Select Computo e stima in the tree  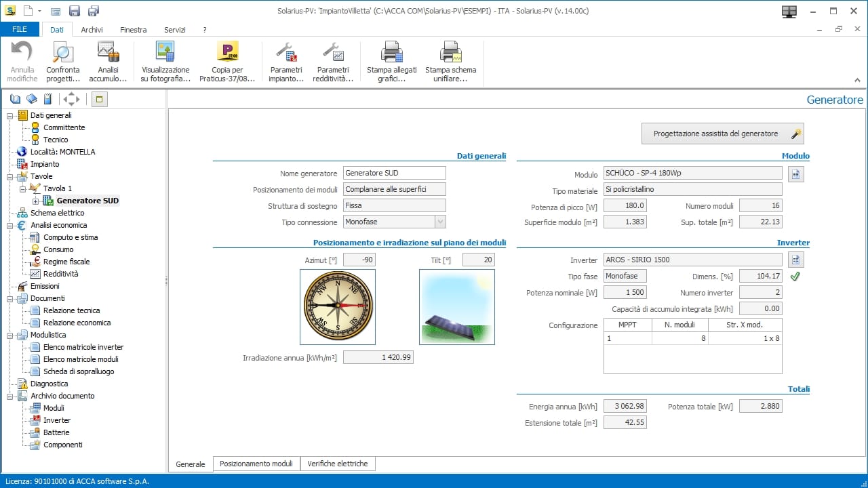coord(71,237)
